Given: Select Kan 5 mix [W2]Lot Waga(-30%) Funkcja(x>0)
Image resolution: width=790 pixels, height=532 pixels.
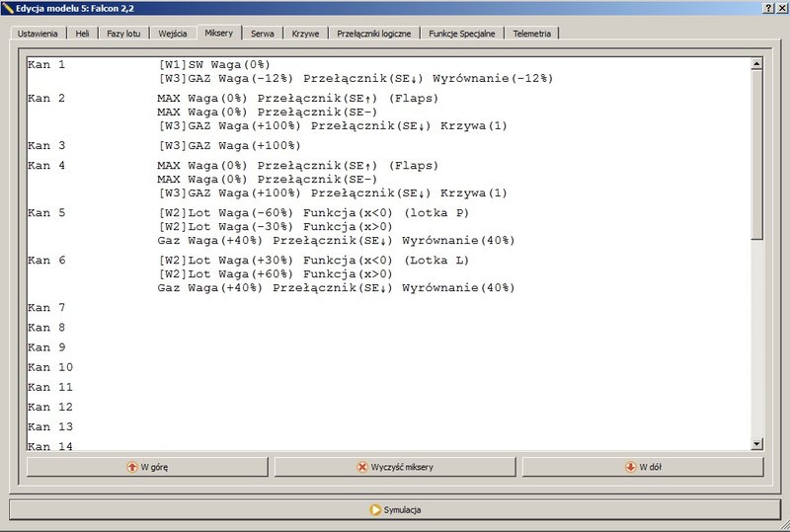Looking at the screenshot, I should tap(276, 227).
